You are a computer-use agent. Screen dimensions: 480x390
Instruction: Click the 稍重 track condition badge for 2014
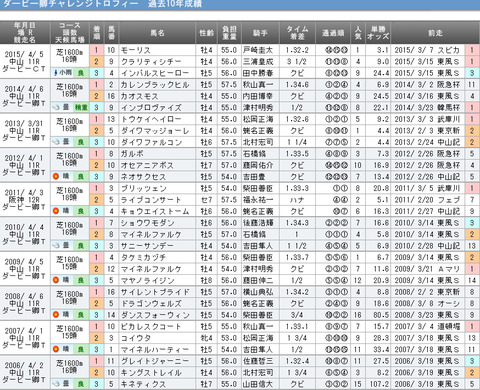click(x=81, y=108)
